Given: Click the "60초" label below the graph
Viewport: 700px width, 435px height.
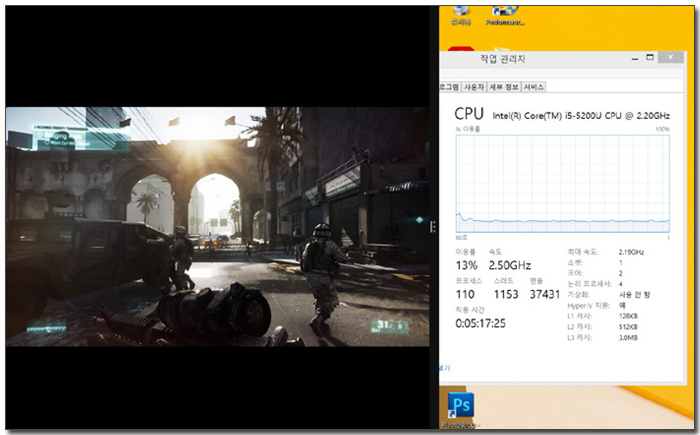Looking at the screenshot, I should [x=461, y=238].
